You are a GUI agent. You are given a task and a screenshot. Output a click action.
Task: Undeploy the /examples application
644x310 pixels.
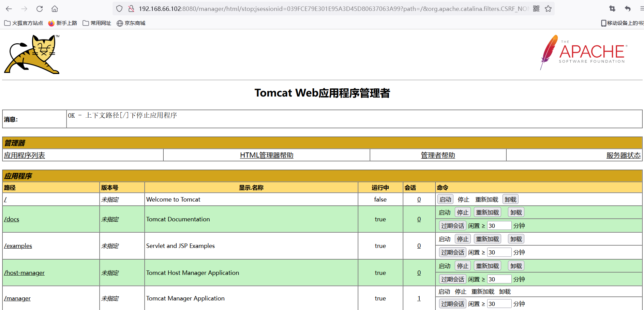516,239
